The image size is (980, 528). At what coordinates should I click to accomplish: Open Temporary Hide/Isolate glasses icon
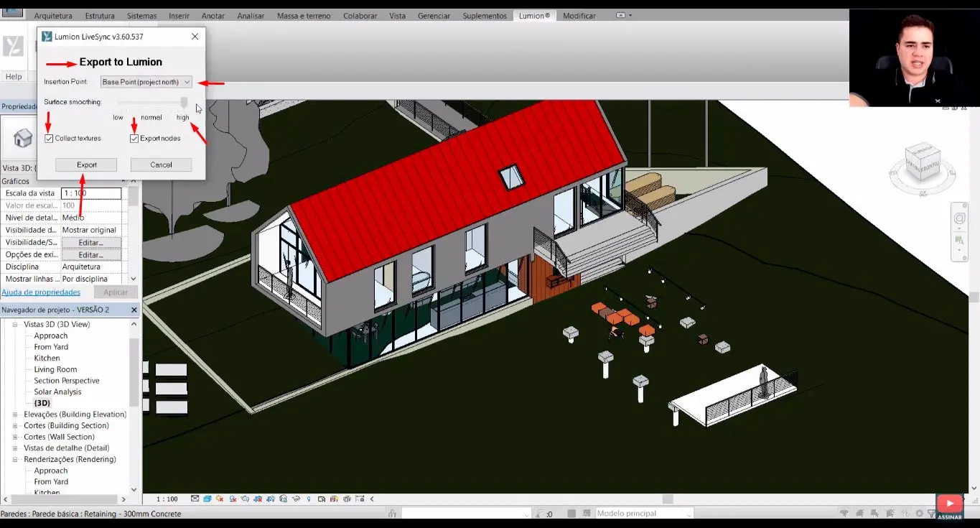pyautogui.click(x=296, y=499)
